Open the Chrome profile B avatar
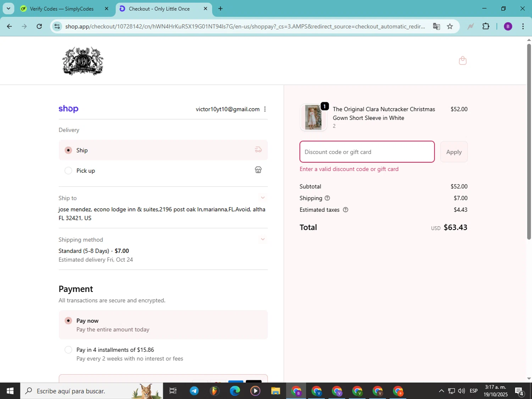 (x=508, y=26)
